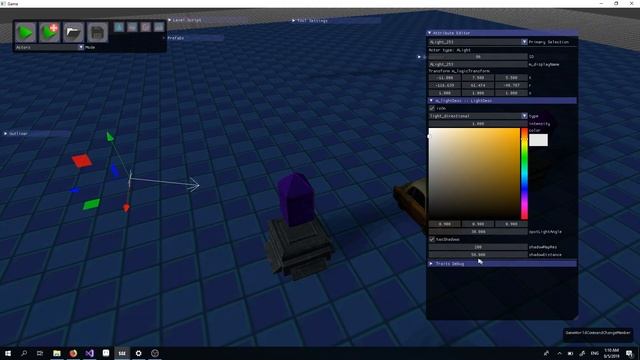Click the second color channel value field
The width and height of the screenshot is (640, 360).
478,224
